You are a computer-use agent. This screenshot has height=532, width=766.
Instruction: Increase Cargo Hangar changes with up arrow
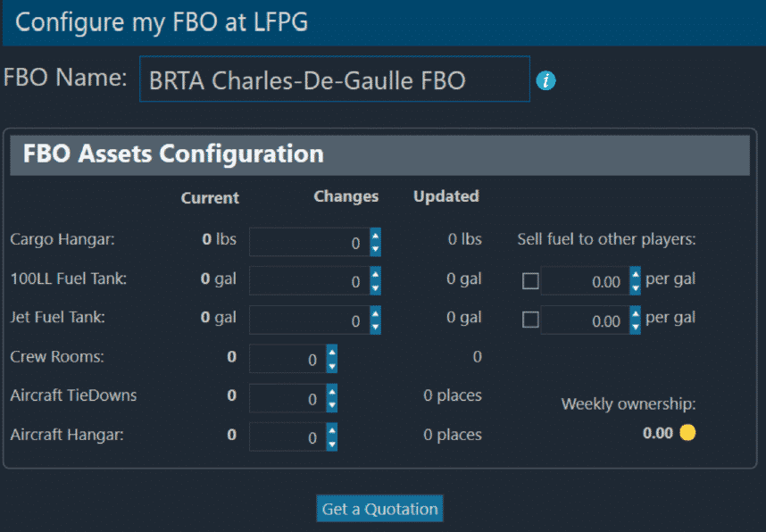[375, 236]
